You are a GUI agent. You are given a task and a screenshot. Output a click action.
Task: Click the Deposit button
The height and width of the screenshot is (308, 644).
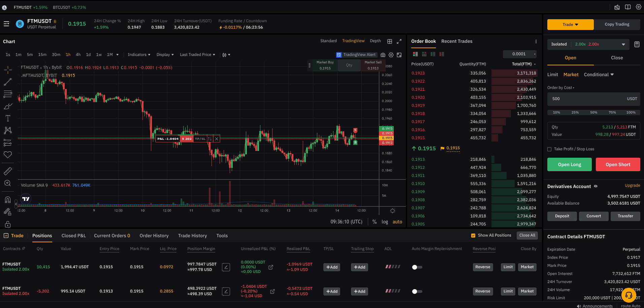(x=562, y=216)
